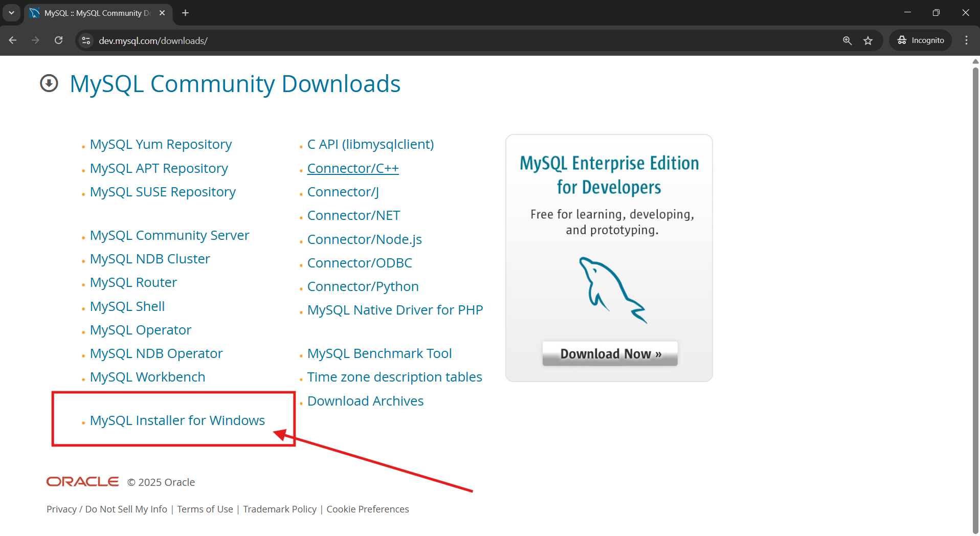Open MySQL Yum Repository link
The width and height of the screenshot is (980, 536).
point(161,144)
